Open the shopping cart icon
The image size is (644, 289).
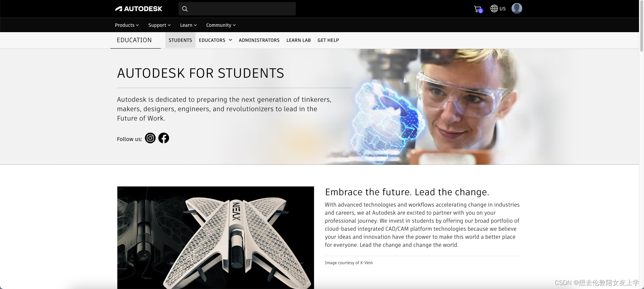click(x=478, y=9)
